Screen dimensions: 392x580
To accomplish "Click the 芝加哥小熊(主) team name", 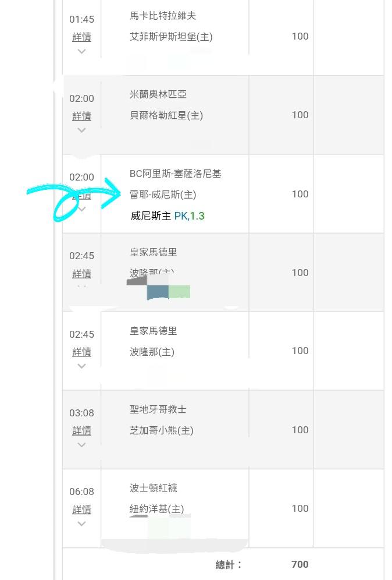I will tap(162, 430).
